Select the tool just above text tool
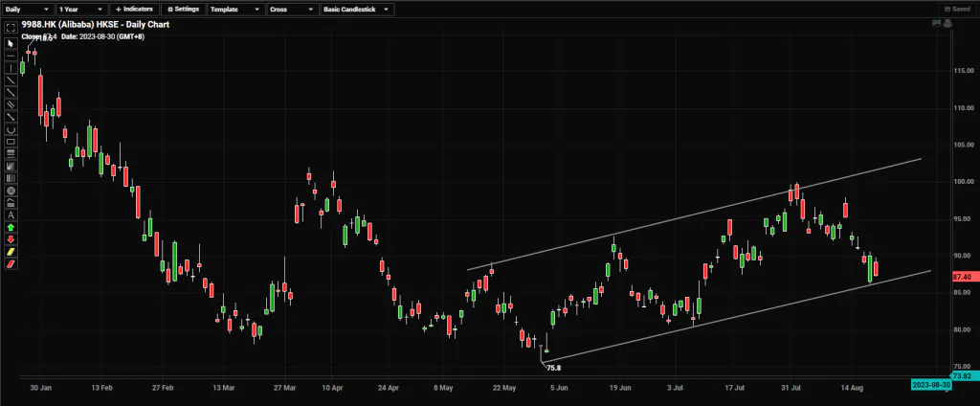This screenshot has height=406, width=980. pyautogui.click(x=11, y=203)
